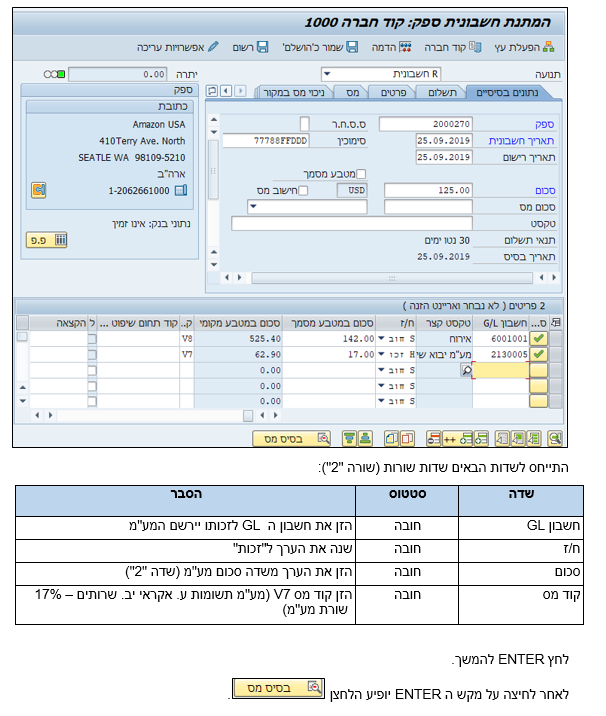Viewport: 606px width, 716px height.
Task: Click the insert single row icon
Action: point(481,438)
